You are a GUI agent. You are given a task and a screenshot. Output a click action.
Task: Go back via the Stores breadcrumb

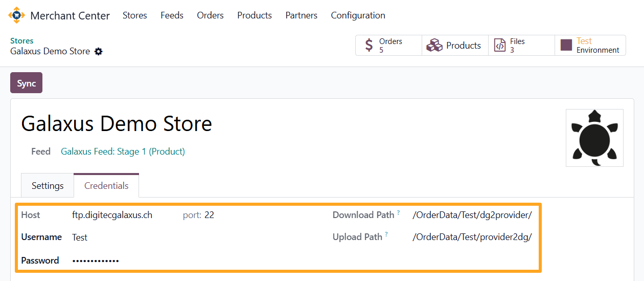22,41
